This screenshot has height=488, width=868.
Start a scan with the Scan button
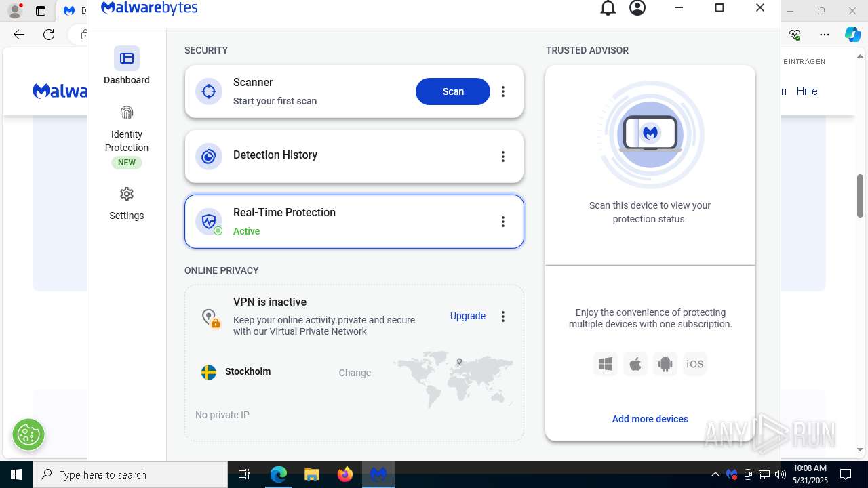453,91
